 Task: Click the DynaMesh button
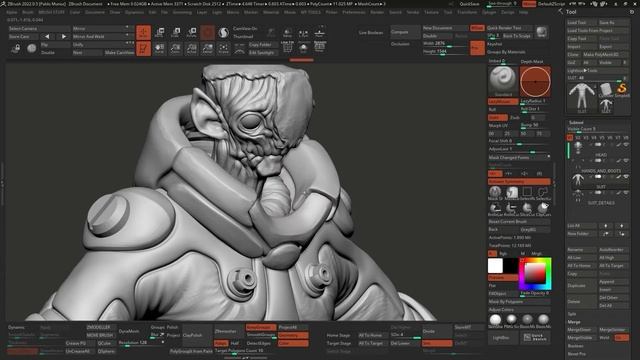click(133, 331)
